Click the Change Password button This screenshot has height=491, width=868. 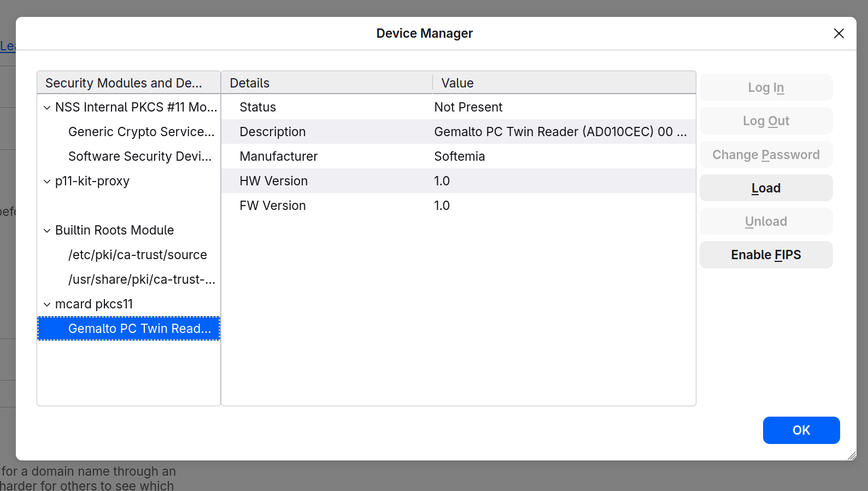(x=766, y=155)
